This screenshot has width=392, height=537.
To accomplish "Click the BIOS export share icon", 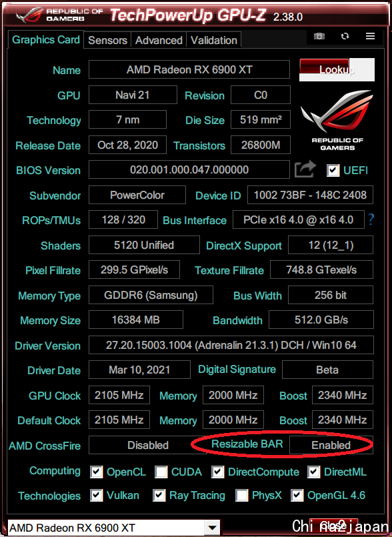I will [x=305, y=169].
